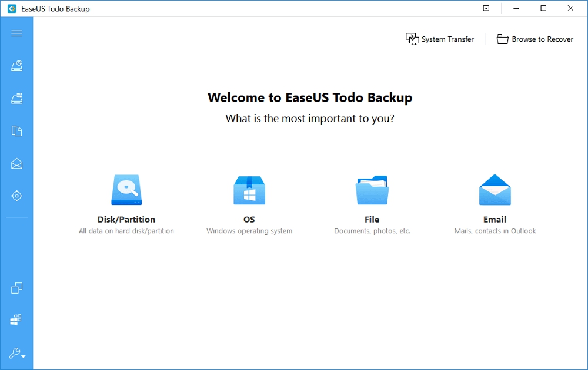This screenshot has height=370, width=588.
Task: Open the System Transfer feature
Action: pos(440,39)
